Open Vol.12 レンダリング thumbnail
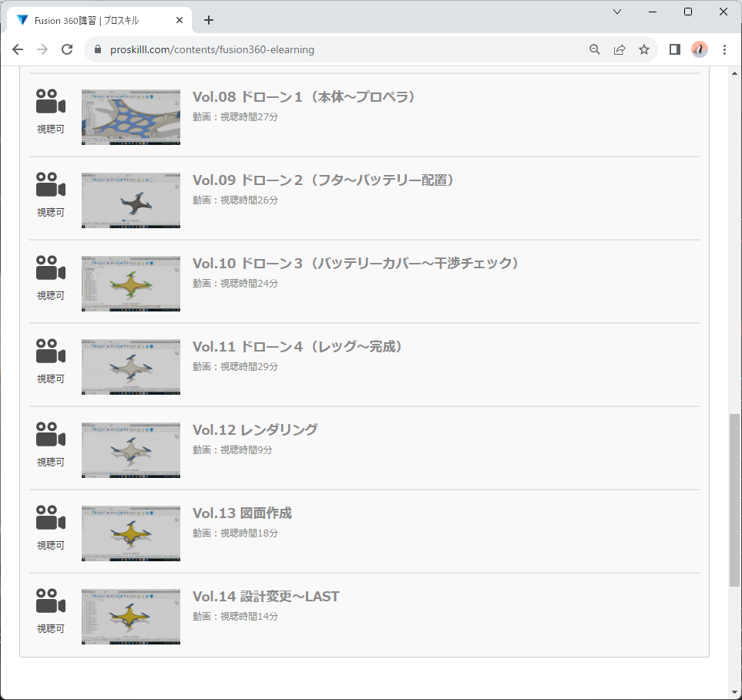 point(131,450)
